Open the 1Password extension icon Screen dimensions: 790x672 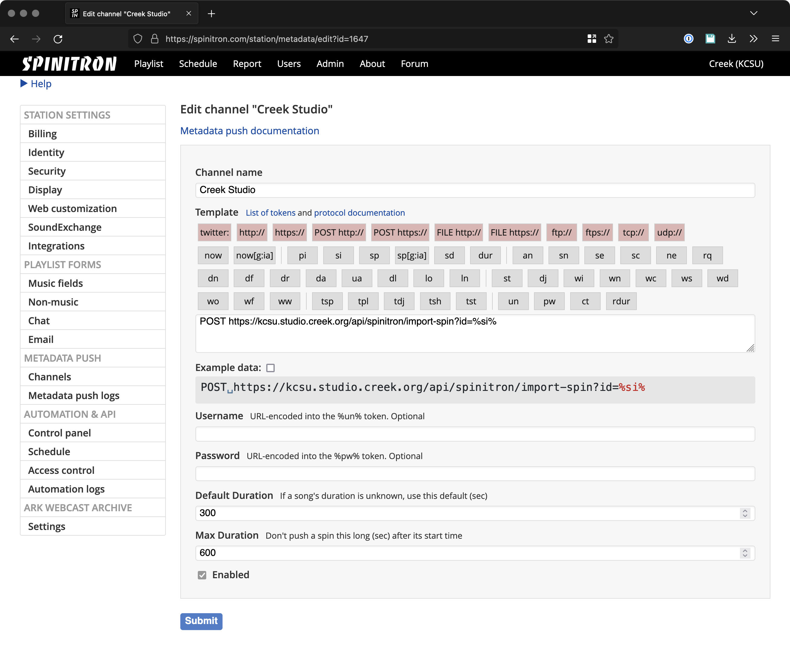coord(688,39)
